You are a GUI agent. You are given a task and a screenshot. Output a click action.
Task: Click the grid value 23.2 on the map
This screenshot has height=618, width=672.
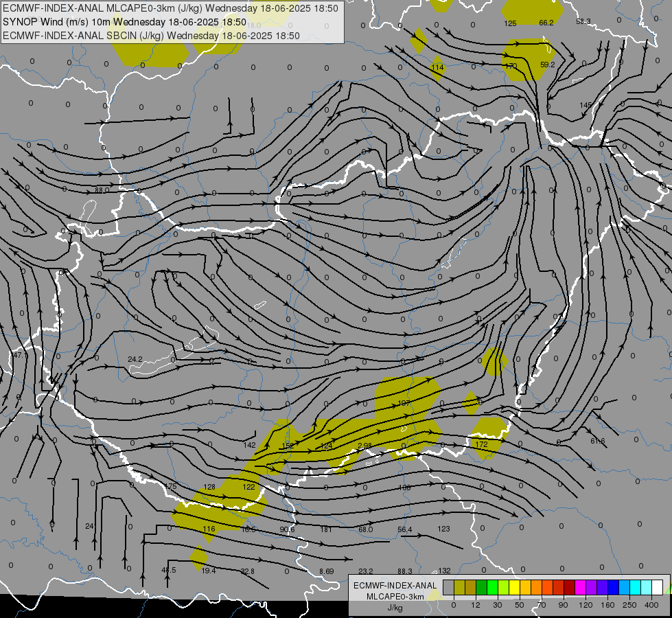tap(366, 571)
